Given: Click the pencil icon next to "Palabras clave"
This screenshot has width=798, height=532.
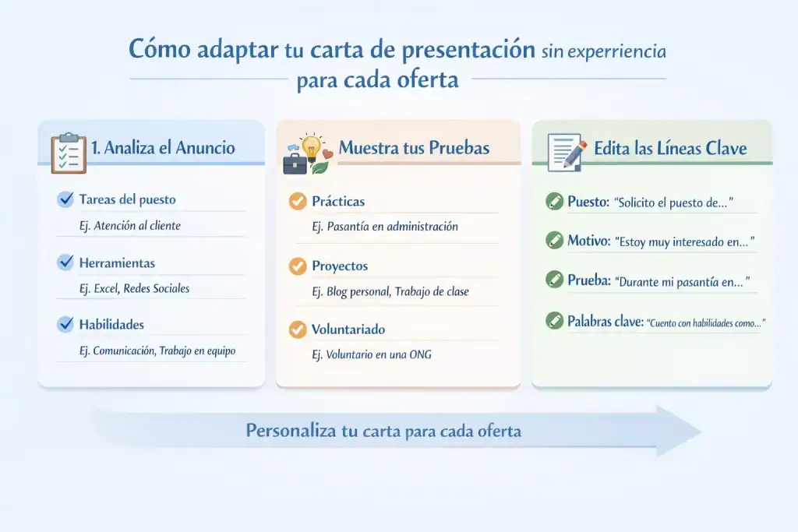Looking at the screenshot, I should [553, 321].
